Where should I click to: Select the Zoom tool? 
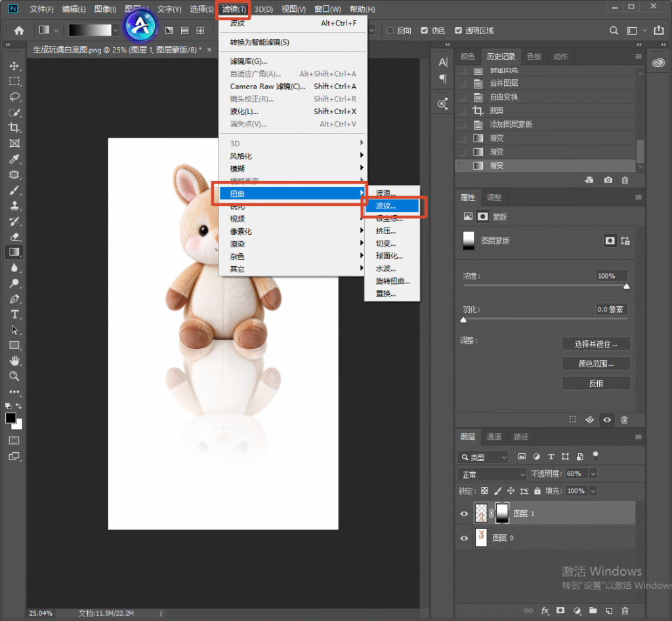point(14,376)
